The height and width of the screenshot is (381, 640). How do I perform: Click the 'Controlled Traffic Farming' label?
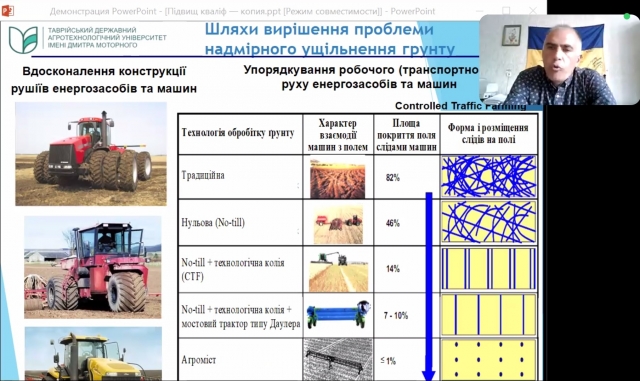[460, 106]
